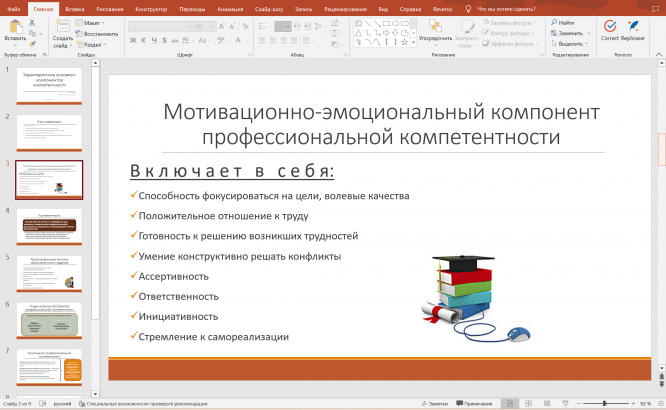The height and width of the screenshot is (410, 666).
Task: Open the Файл (File) menu
Action: pyautogui.click(x=13, y=8)
